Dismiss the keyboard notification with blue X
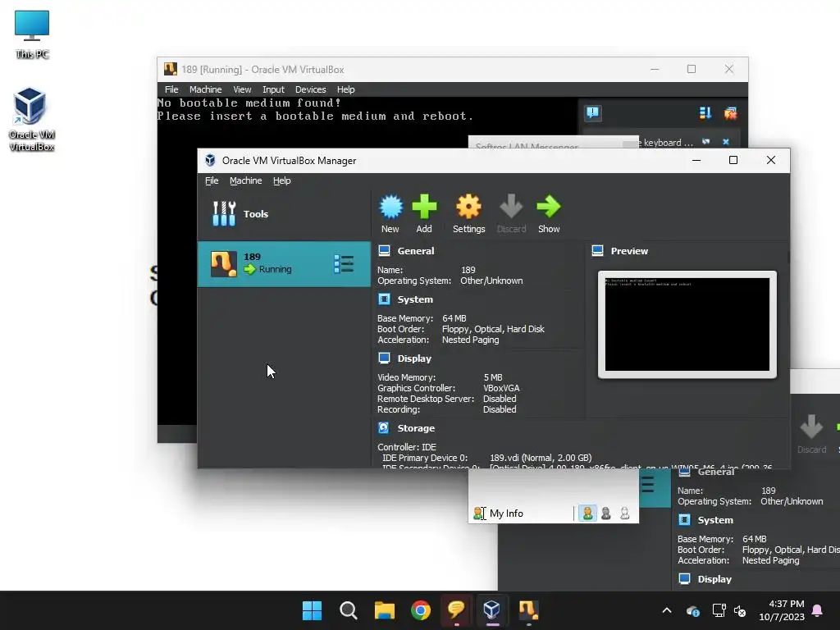Viewport: 840px width, 630px height. [x=726, y=142]
